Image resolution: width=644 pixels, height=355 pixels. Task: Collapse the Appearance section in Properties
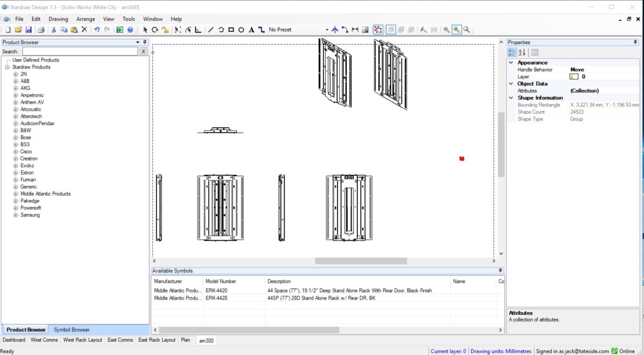click(x=511, y=63)
